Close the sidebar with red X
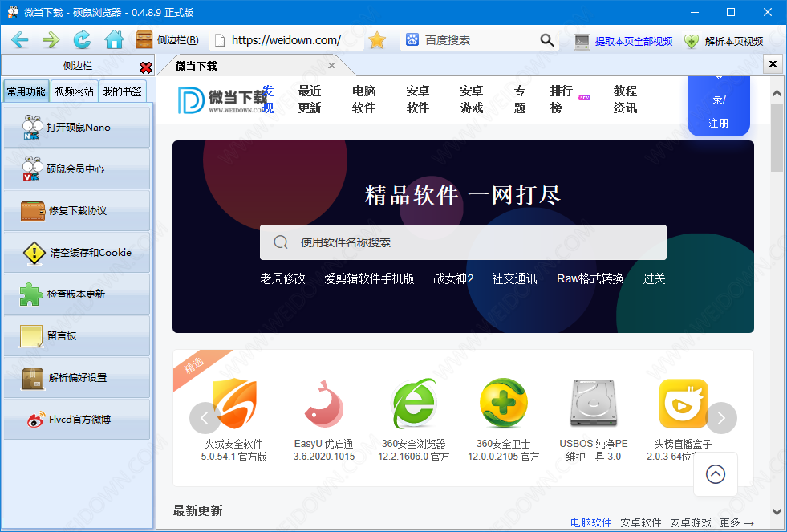The image size is (787, 532). tap(145, 67)
